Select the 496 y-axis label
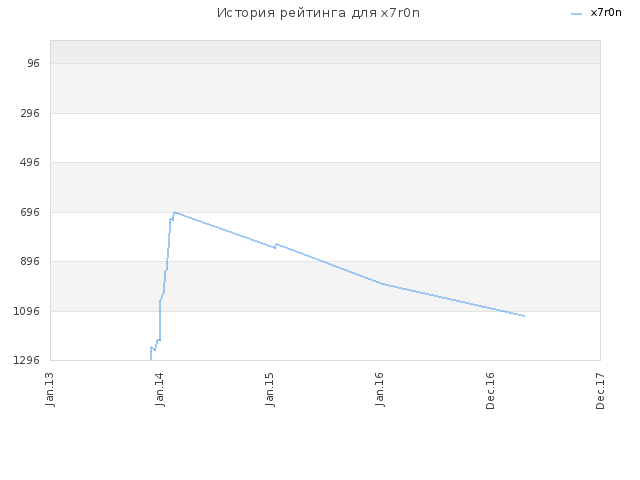The width and height of the screenshot is (640, 480). click(30, 162)
